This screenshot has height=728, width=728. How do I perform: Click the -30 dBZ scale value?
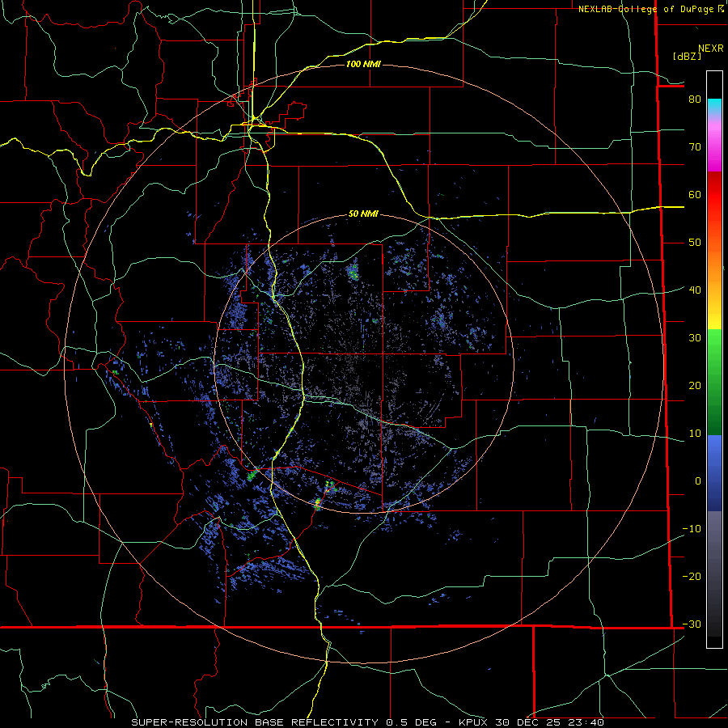point(692,624)
